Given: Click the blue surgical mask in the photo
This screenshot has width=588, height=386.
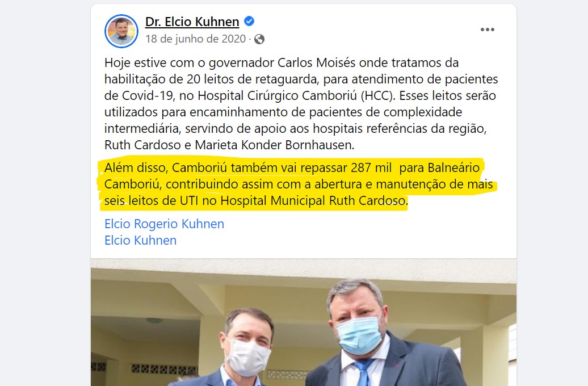Looking at the screenshot, I should [359, 335].
